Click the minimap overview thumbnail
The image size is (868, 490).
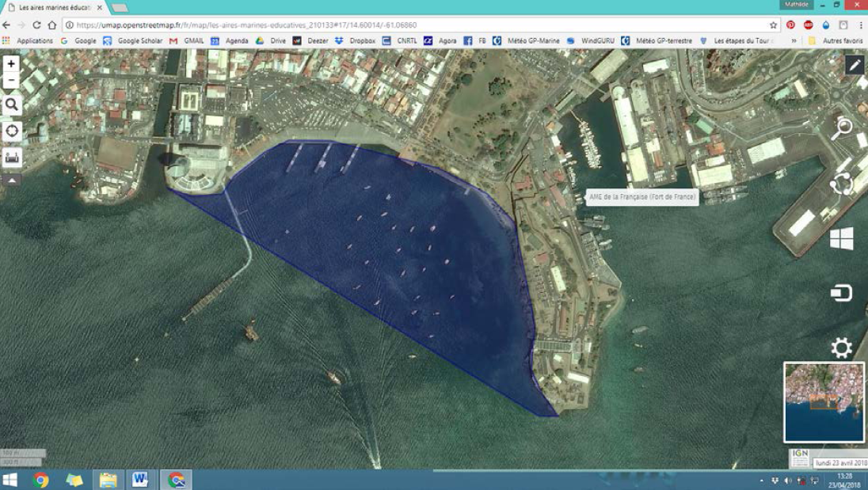point(824,402)
